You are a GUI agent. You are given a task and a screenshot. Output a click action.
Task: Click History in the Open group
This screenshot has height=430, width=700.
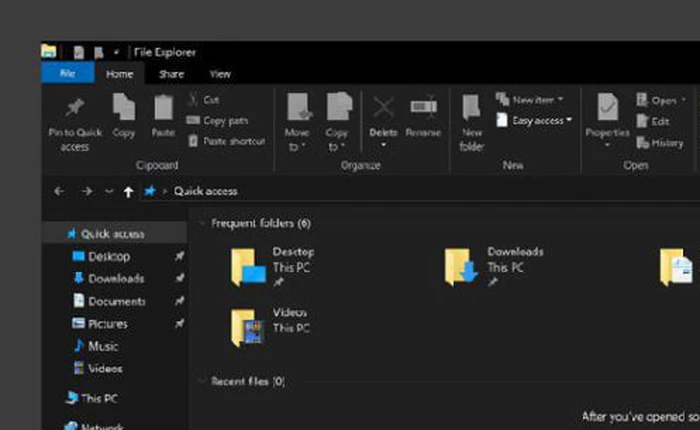click(660, 143)
